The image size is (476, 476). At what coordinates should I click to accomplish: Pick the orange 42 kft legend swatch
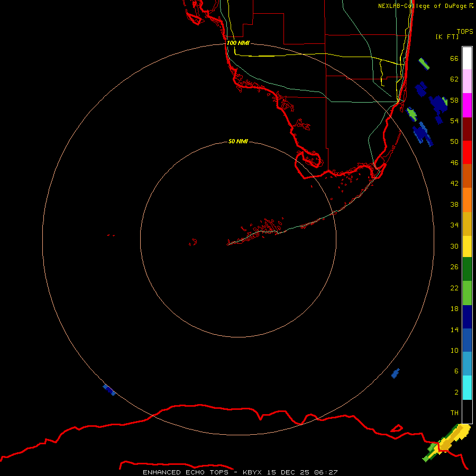pyautogui.click(x=467, y=200)
